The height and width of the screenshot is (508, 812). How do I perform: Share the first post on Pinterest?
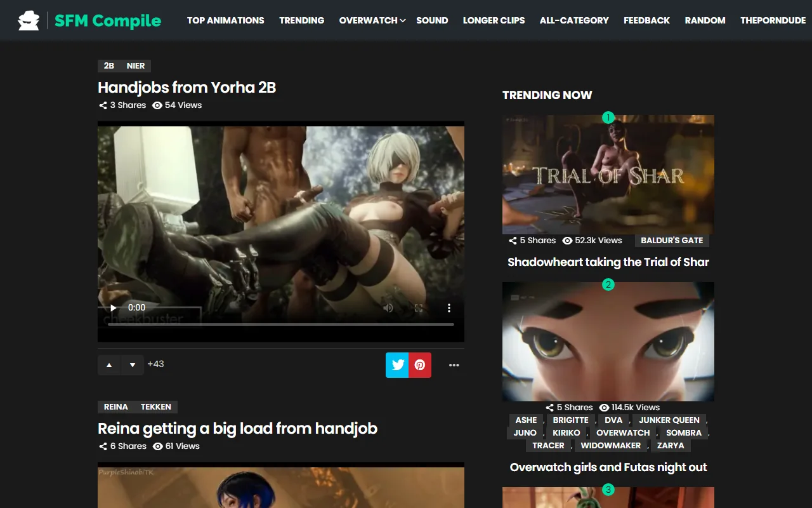420,365
